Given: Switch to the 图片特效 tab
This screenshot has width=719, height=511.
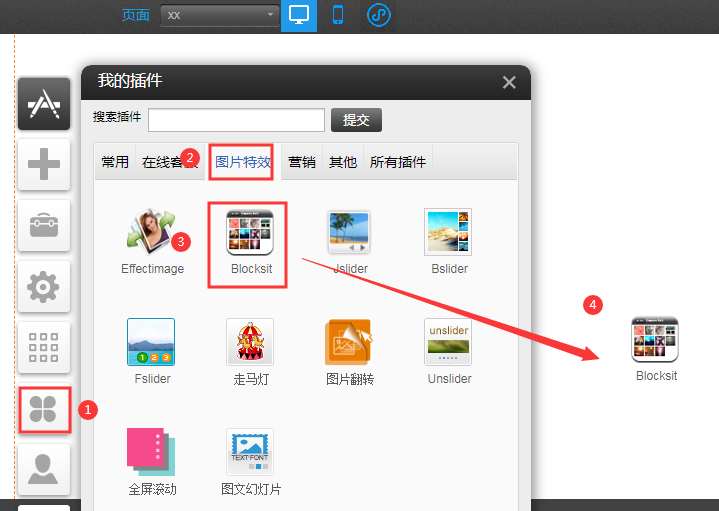Looking at the screenshot, I should coord(243,161).
